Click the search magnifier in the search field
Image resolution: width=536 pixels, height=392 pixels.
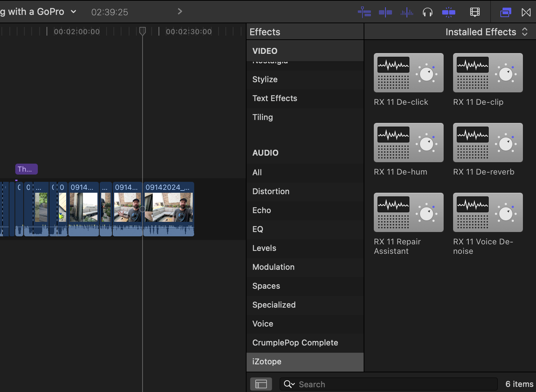[x=289, y=384]
